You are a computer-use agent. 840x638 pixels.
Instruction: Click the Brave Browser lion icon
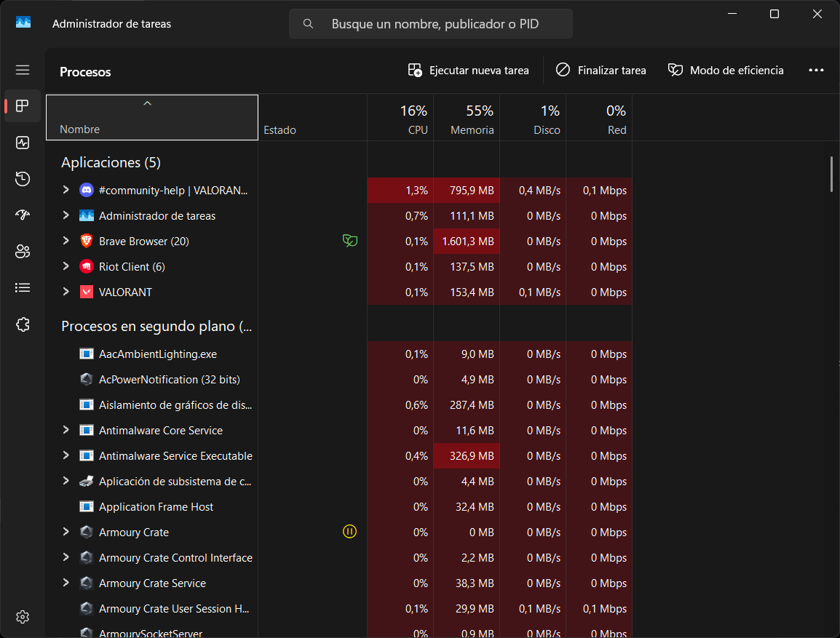coord(86,241)
